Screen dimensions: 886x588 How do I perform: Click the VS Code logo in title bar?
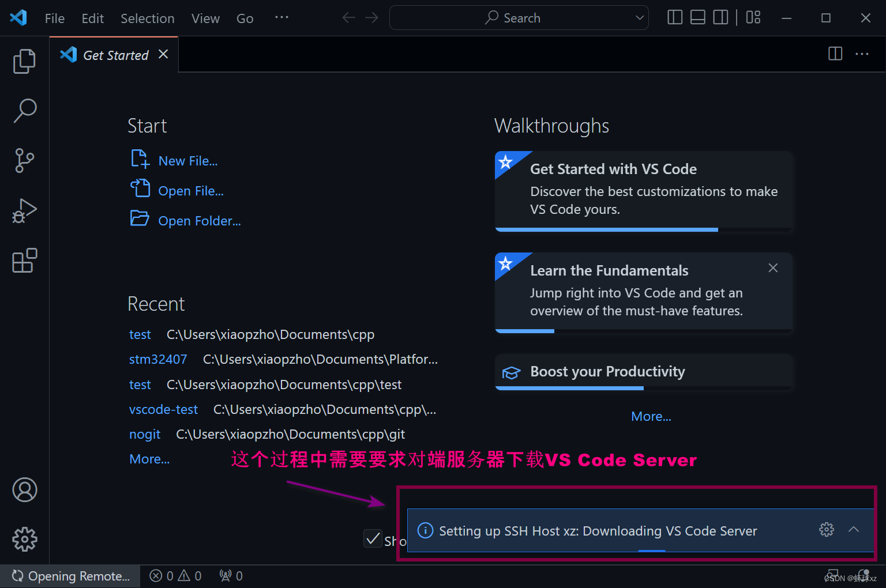[x=18, y=18]
